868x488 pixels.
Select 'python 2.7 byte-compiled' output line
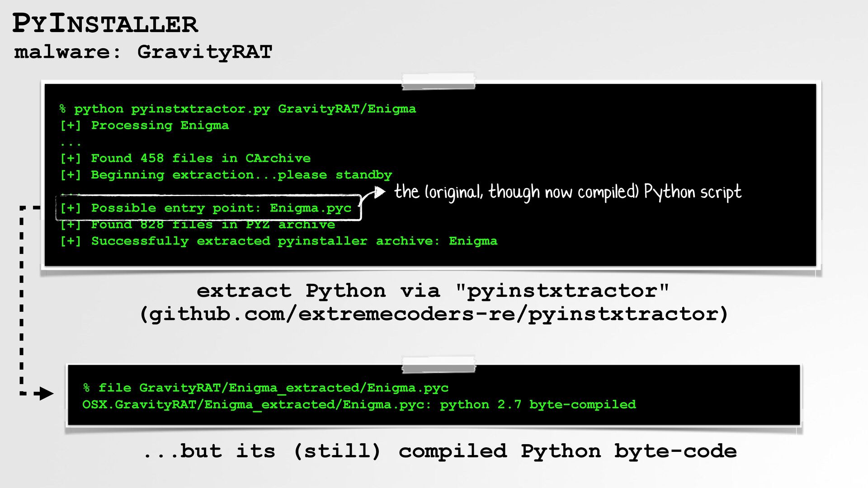point(359,404)
